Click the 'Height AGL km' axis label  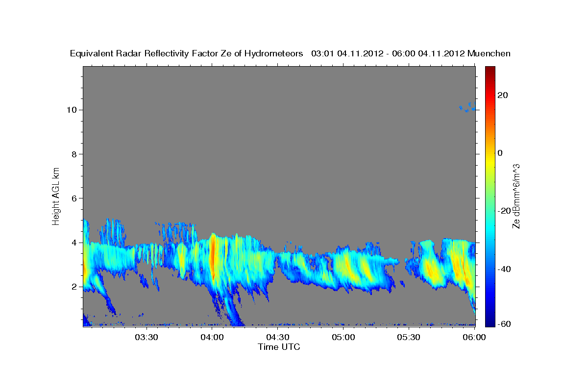click(x=56, y=196)
